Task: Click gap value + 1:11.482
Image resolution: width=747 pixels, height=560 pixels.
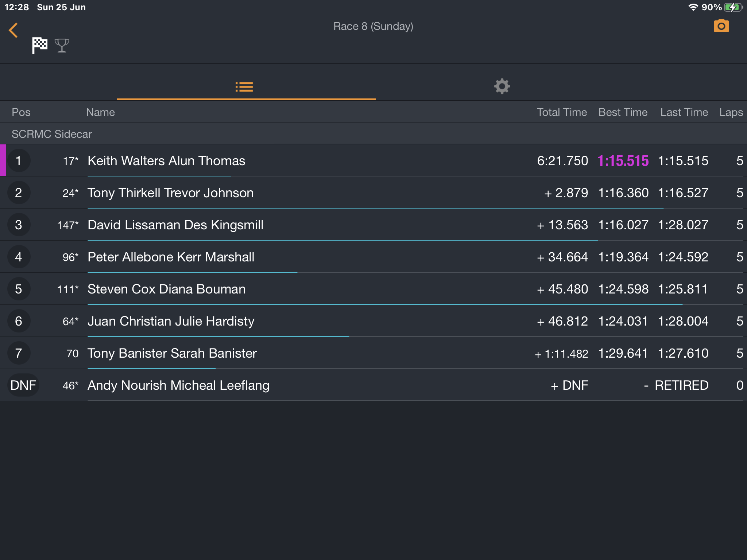Action: pos(561,354)
